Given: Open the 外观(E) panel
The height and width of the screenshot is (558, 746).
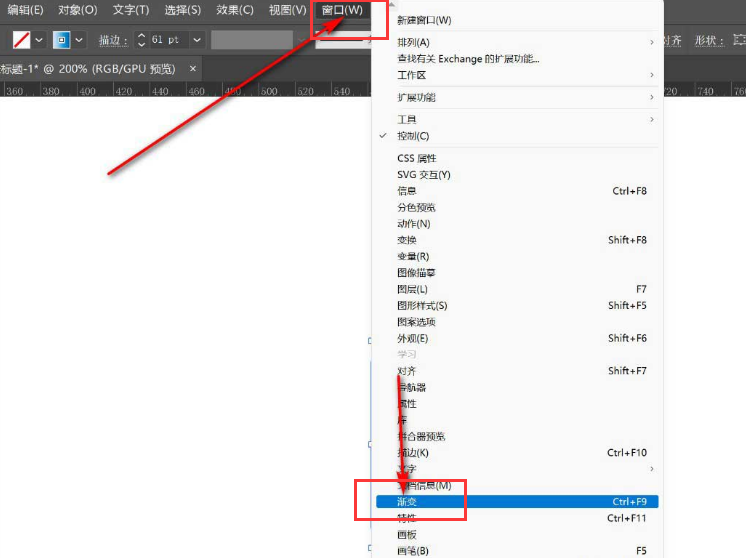Looking at the screenshot, I should click(x=517, y=338).
